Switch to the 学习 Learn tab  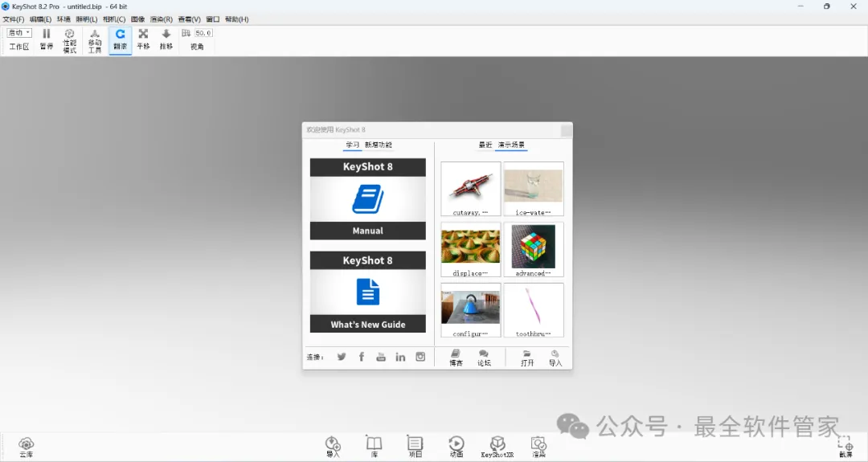(353, 145)
